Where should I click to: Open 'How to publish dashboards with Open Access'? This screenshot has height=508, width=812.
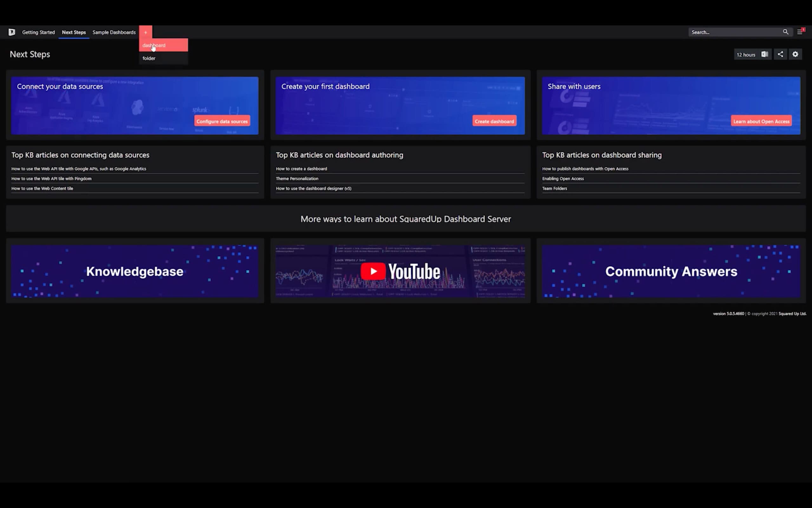[585, 169]
